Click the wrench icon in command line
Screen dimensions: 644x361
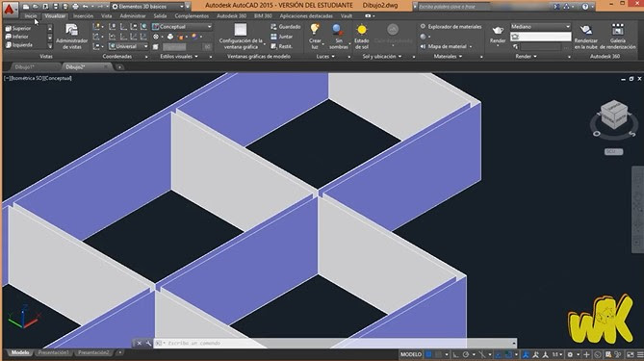[x=148, y=343]
